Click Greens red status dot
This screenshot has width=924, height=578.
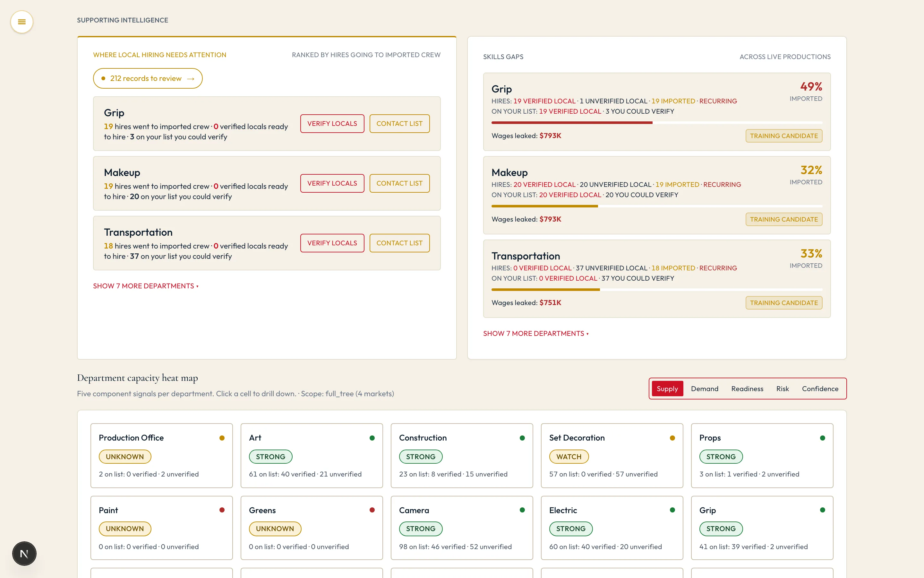(x=372, y=510)
